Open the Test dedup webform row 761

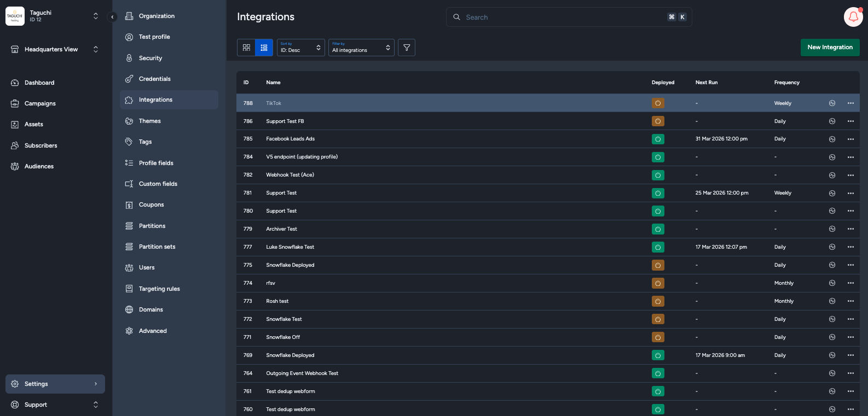click(x=548, y=391)
